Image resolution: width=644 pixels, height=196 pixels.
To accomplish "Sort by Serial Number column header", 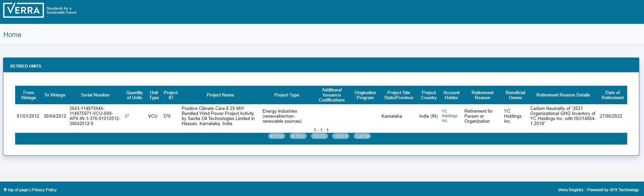I will click(95, 95).
